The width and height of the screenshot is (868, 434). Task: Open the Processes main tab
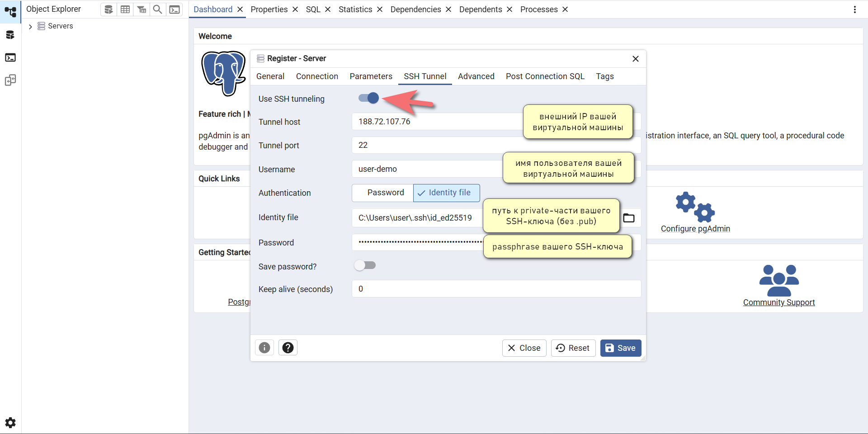[539, 9]
